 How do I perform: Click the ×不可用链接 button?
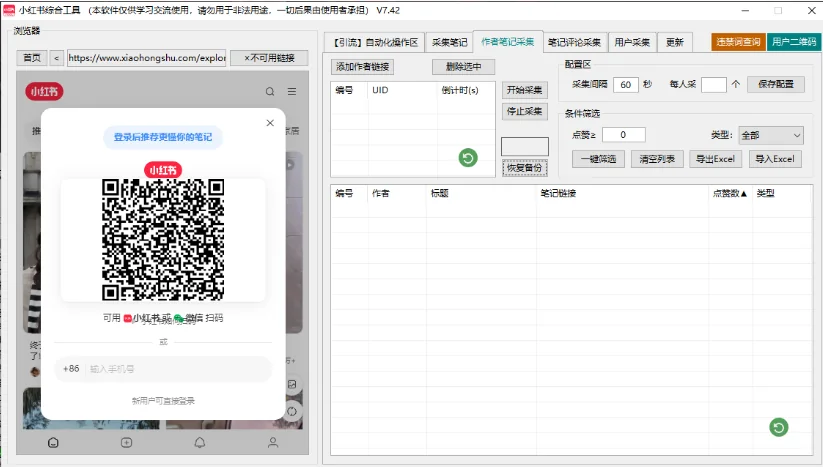pyautogui.click(x=269, y=58)
